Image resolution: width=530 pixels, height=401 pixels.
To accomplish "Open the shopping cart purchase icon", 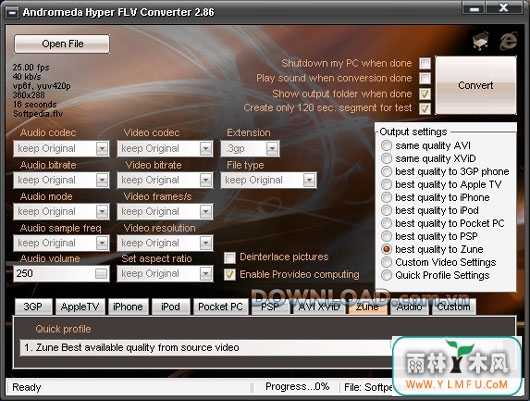I will click(x=481, y=41).
